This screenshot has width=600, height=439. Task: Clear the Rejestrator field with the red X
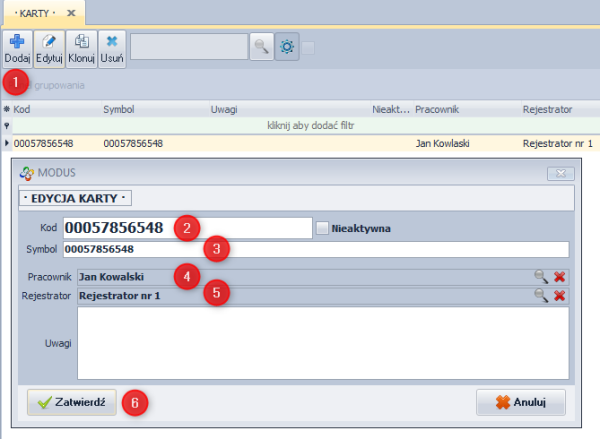tap(560, 295)
